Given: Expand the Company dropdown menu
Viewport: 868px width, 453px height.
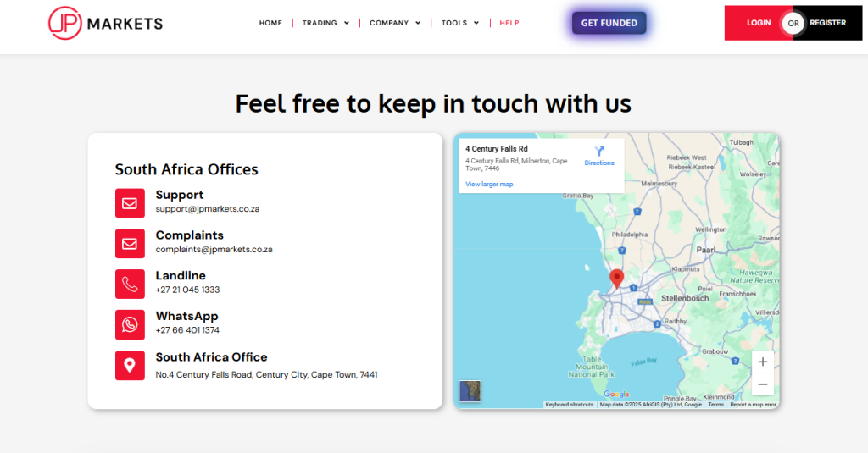Looking at the screenshot, I should 395,23.
